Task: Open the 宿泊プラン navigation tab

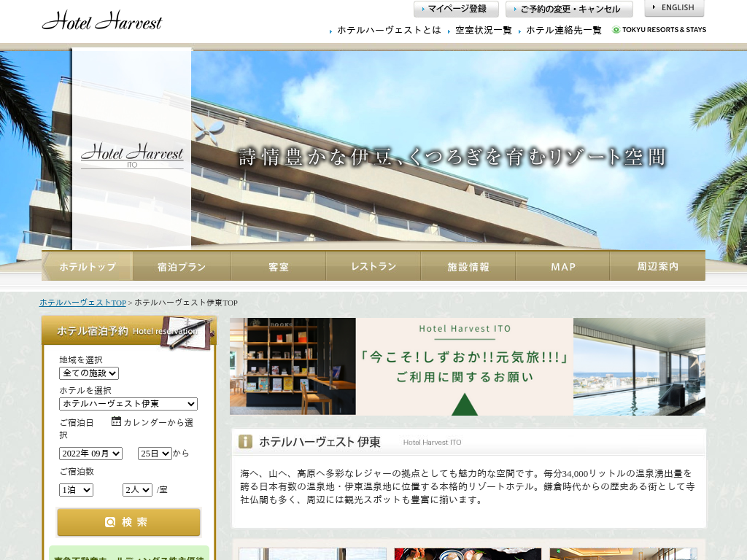Action: click(x=182, y=267)
